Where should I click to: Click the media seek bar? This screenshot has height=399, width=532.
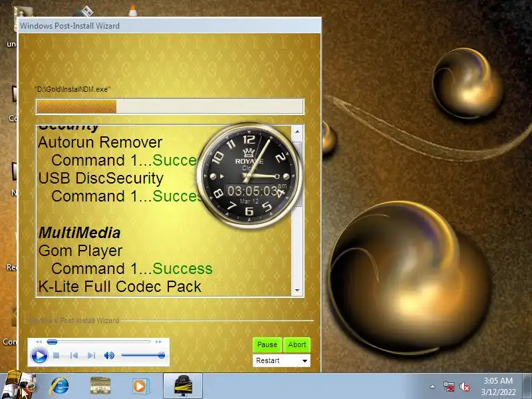point(98,342)
